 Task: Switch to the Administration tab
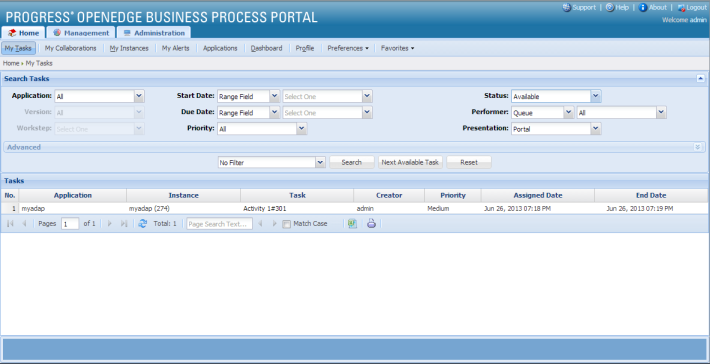[154, 33]
